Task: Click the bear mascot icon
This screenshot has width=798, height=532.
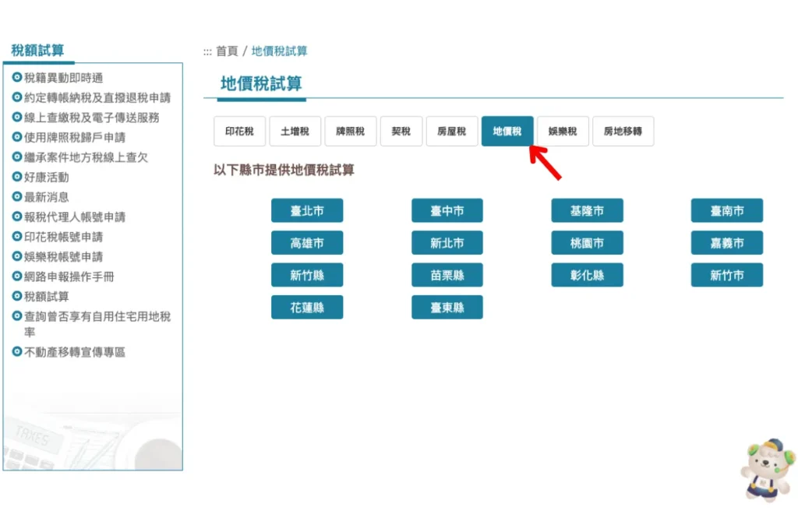Action: [x=768, y=470]
